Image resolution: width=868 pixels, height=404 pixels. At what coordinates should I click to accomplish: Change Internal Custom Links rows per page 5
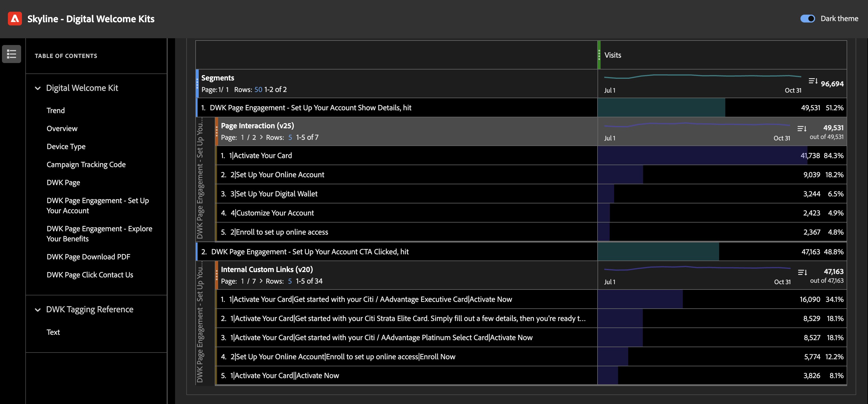click(290, 281)
